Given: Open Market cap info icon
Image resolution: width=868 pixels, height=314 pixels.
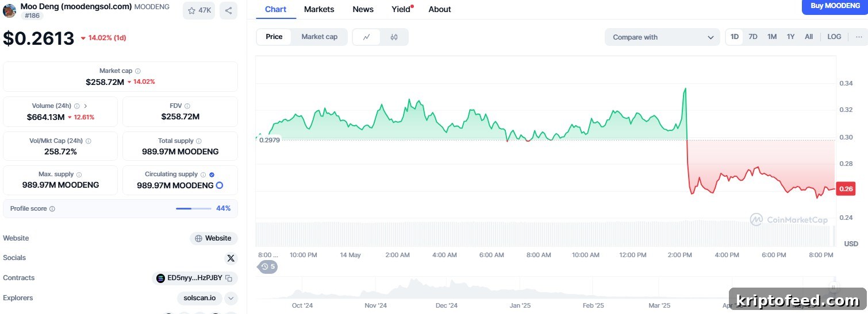Looking at the screenshot, I should tap(137, 71).
